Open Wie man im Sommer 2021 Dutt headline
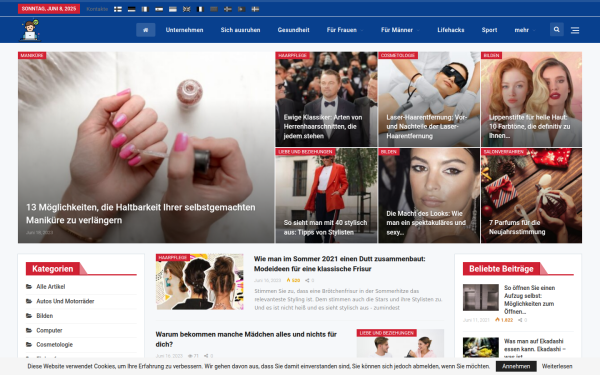Viewport: 600px width, 375px height. (339, 264)
